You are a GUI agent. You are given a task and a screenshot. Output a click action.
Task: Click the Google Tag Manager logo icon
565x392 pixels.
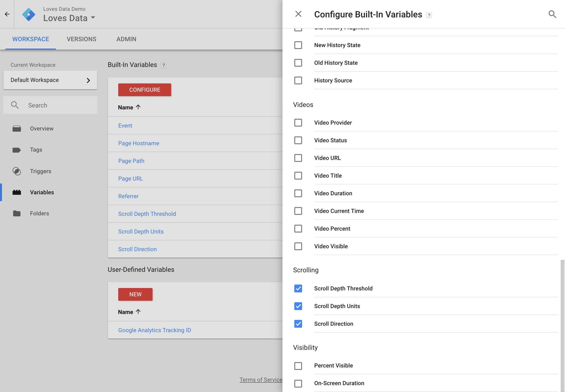click(28, 14)
